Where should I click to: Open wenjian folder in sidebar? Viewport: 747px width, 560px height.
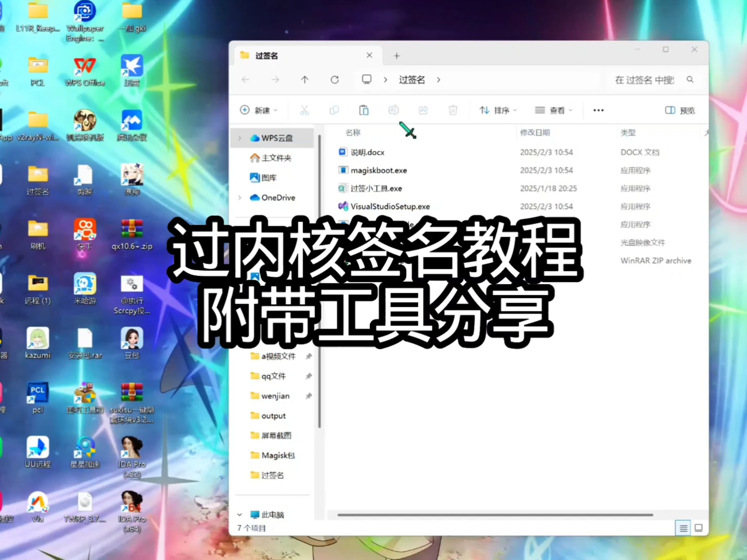coord(270,396)
